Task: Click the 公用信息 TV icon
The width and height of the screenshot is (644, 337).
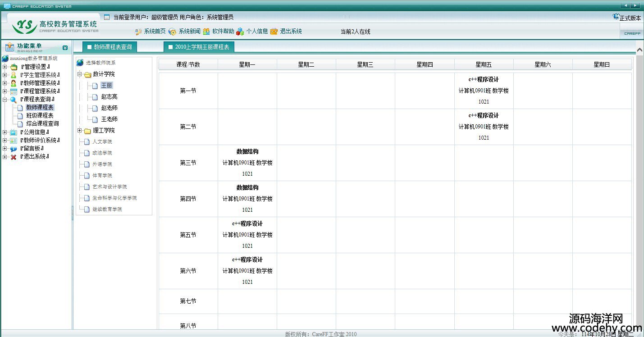Action: click(x=14, y=132)
